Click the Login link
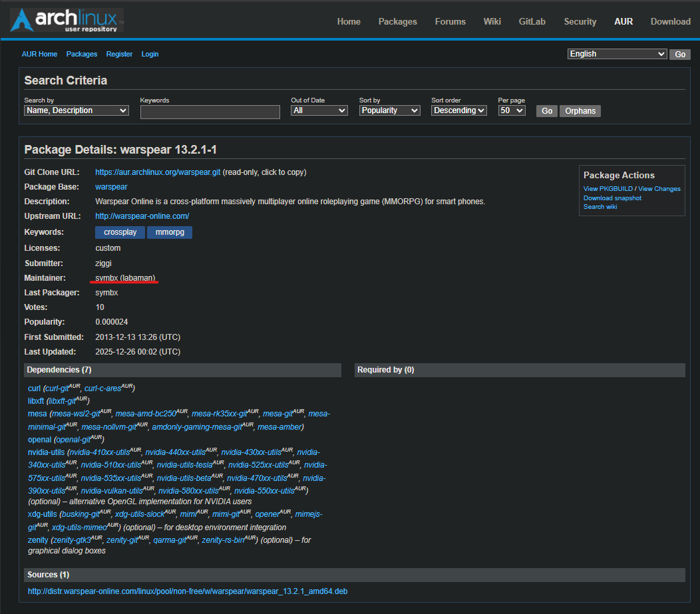This screenshot has height=614, width=700. [x=150, y=54]
